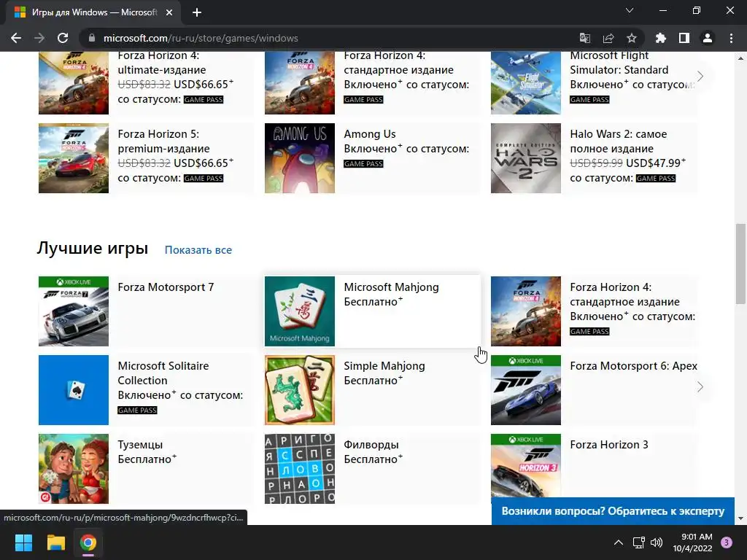
Task: Reload the current page
Action: point(63,38)
